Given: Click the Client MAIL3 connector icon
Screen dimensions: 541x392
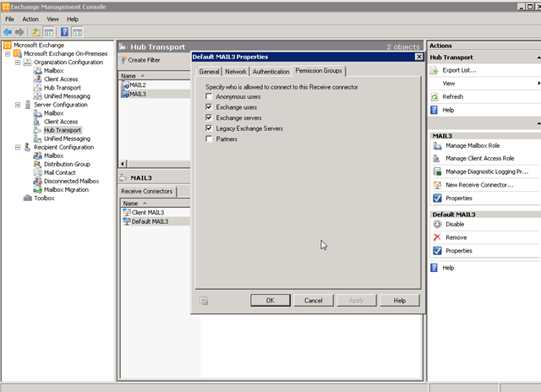Looking at the screenshot, I should (x=127, y=212).
